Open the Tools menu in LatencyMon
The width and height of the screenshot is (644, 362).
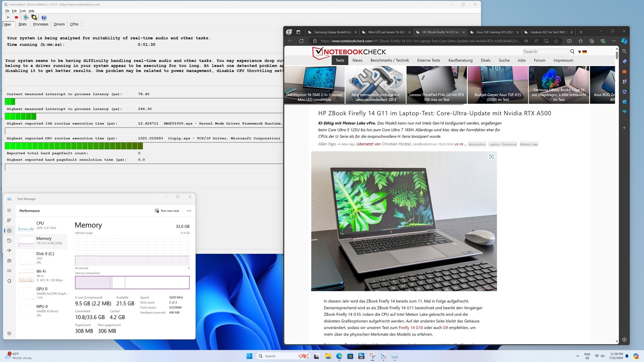coord(22,11)
